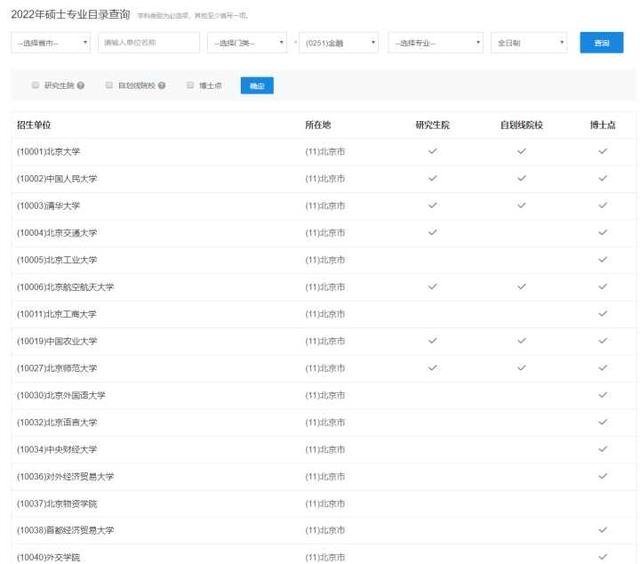The image size is (640, 564).
Task: Click 博士点 check mark in 北京交通大学 row
Action: 602,232
